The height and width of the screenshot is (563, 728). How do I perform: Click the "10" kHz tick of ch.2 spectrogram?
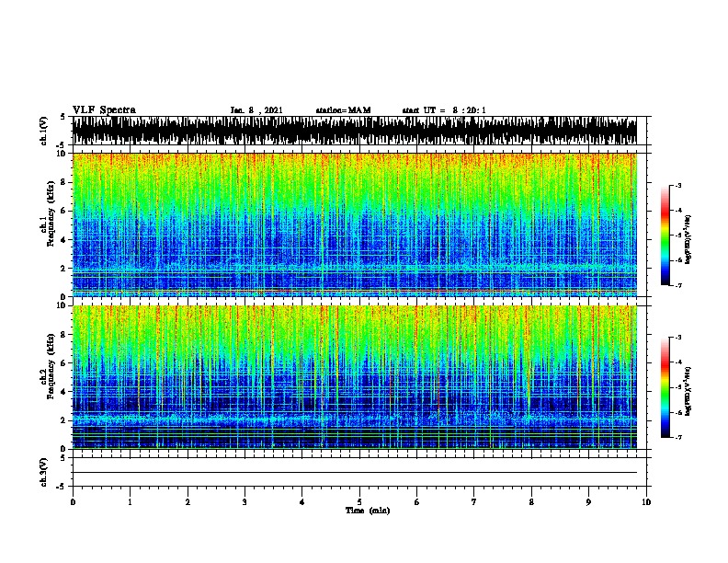tap(63, 305)
